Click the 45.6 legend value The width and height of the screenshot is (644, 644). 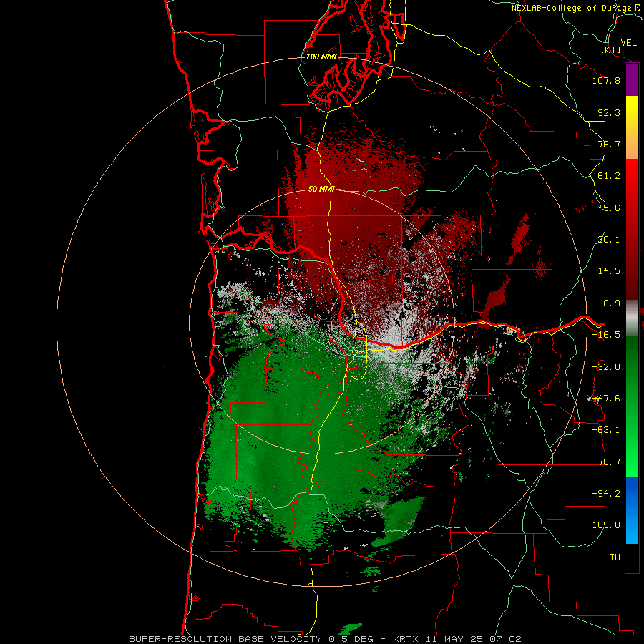pos(609,208)
